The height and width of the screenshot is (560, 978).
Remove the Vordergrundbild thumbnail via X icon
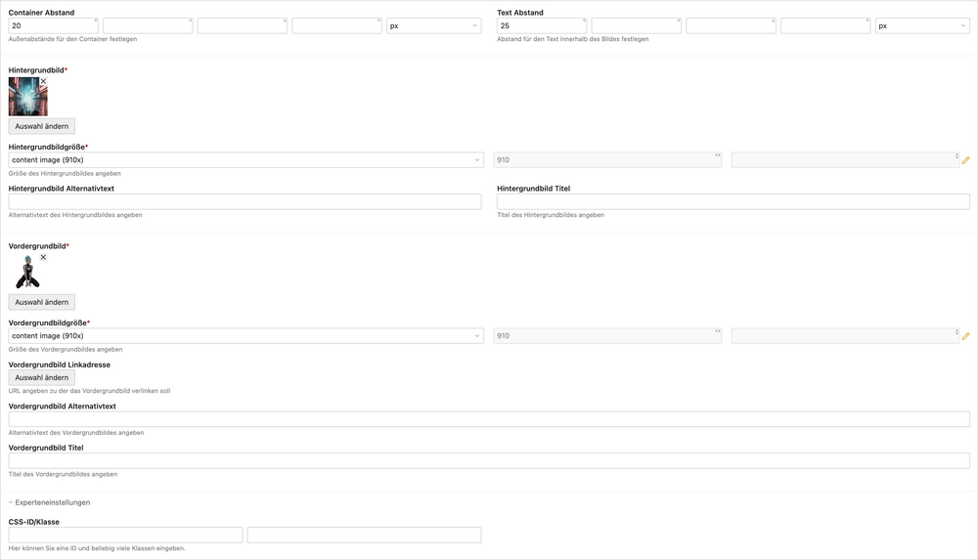43,258
